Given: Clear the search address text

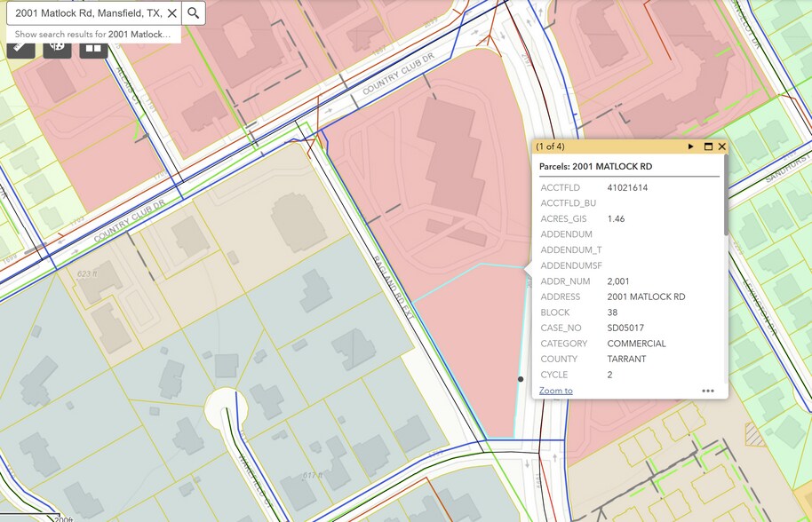Looking at the screenshot, I should (172, 13).
